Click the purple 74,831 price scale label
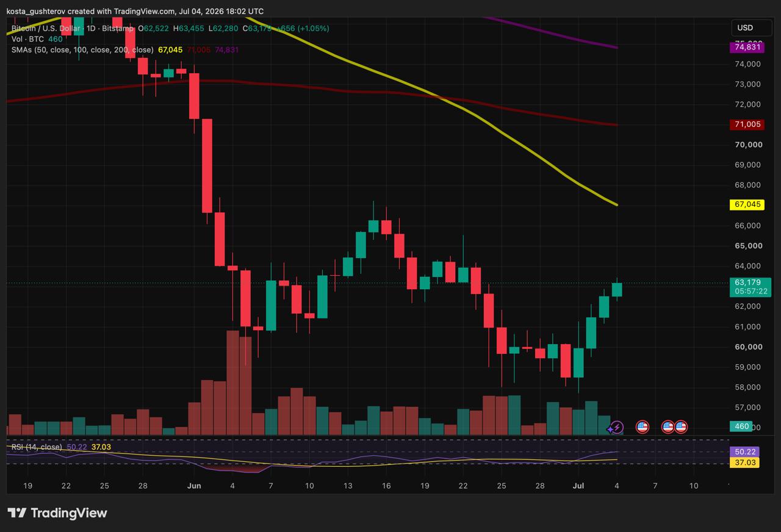781x532 pixels. click(747, 47)
